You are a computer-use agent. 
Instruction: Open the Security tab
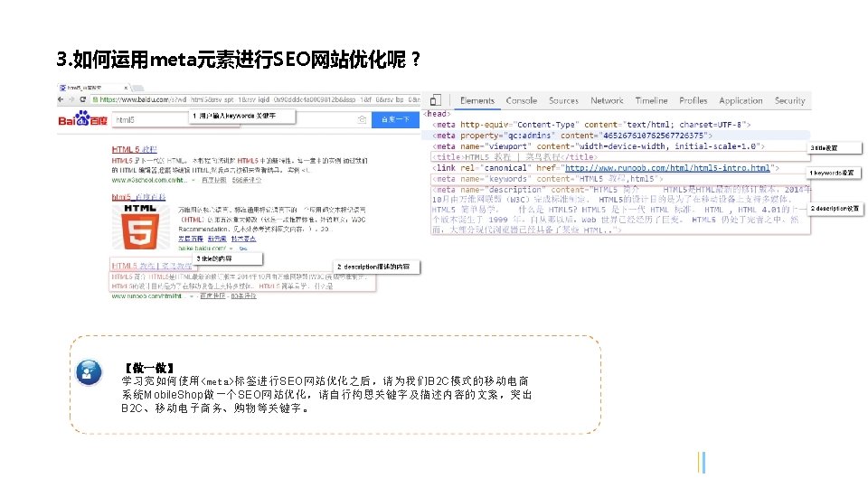pyautogui.click(x=790, y=100)
